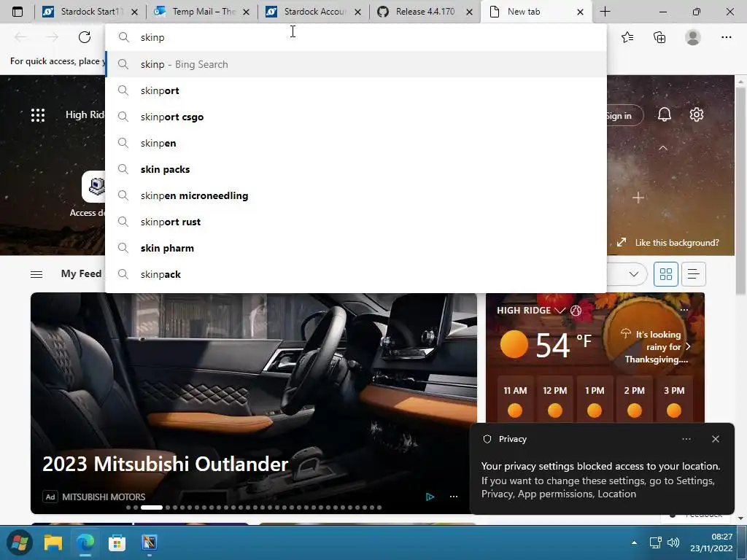Screen dimensions: 747x560
Task: Click Like this background? link
Action: (x=677, y=243)
